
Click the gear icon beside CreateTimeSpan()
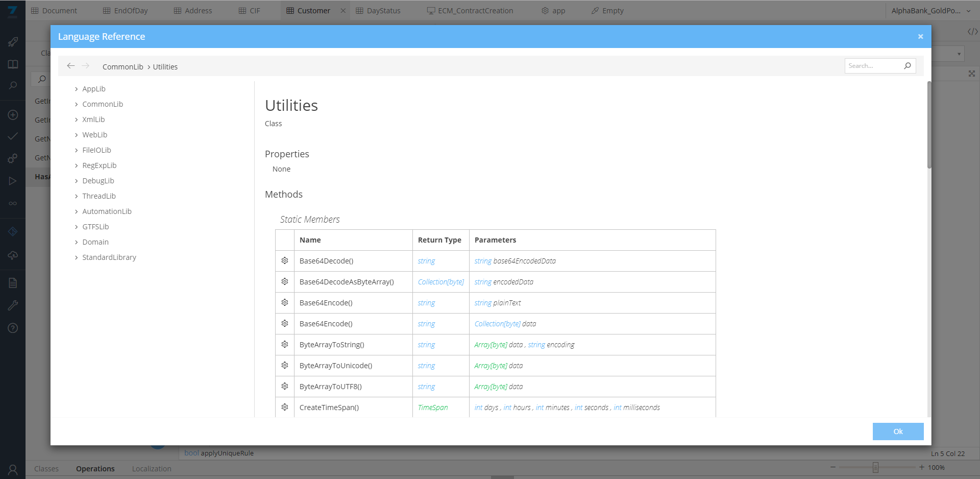click(x=285, y=408)
